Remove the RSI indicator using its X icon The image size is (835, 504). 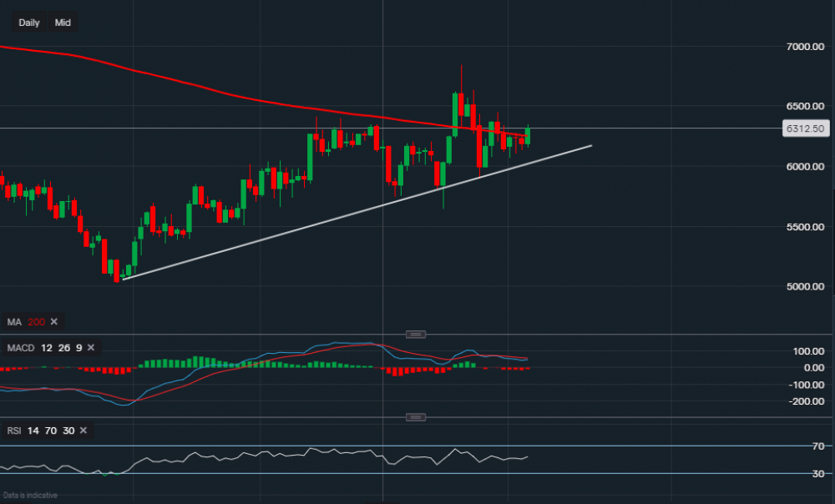point(85,431)
